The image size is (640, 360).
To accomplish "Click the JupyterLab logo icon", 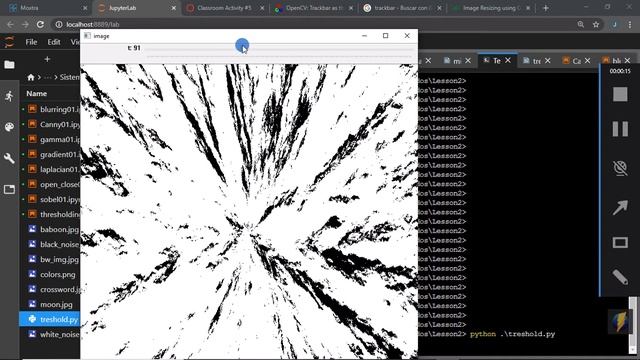I will pyautogui.click(x=9, y=42).
